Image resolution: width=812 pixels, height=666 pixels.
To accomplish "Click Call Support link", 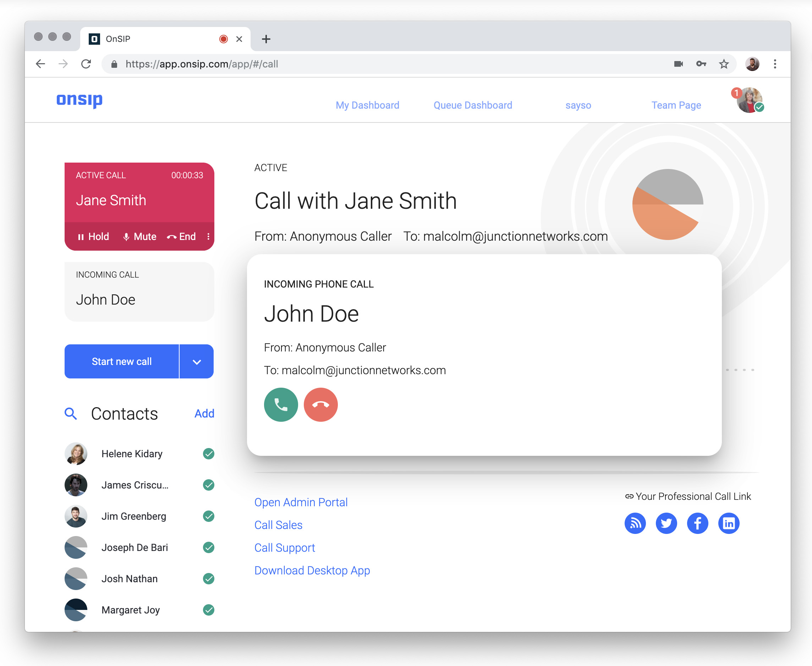I will pyautogui.click(x=285, y=547).
